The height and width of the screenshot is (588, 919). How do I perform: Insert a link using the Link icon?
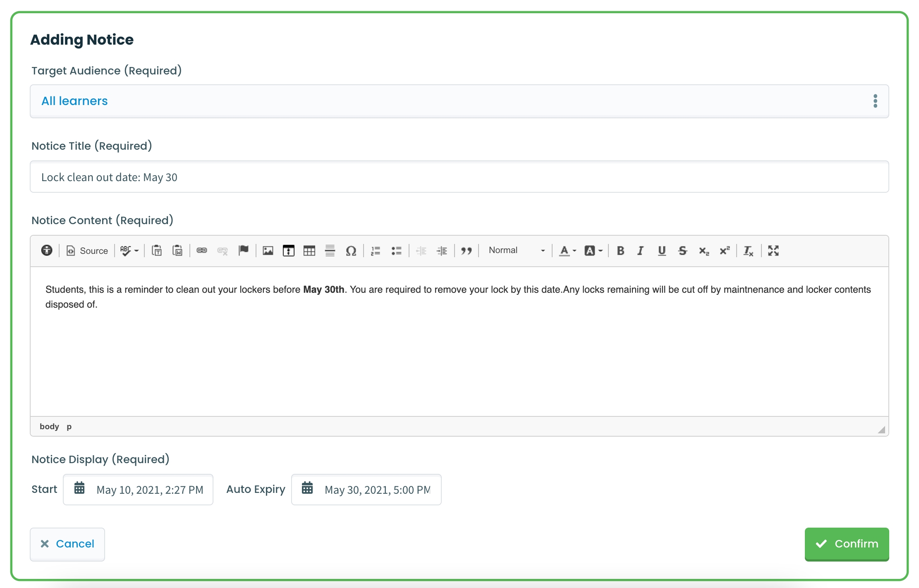pyautogui.click(x=202, y=251)
